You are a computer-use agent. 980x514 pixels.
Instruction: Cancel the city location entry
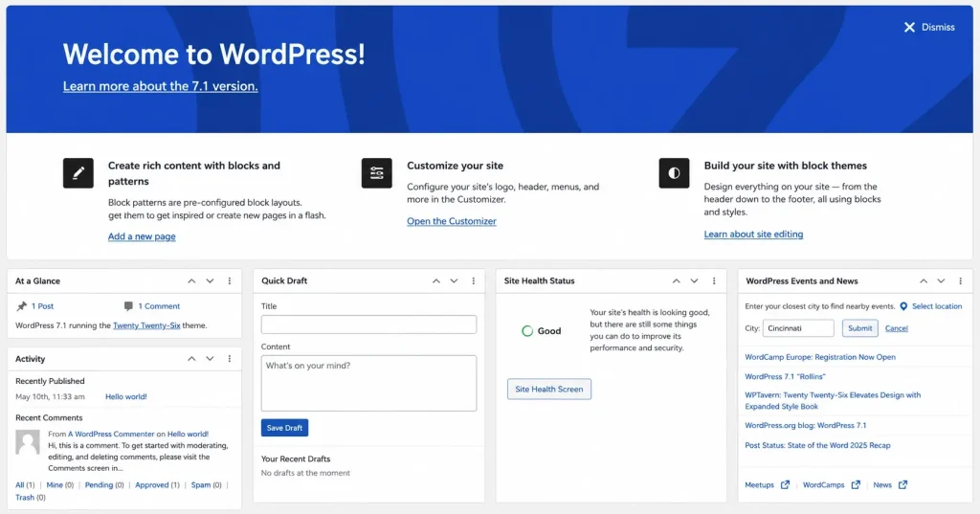(896, 328)
